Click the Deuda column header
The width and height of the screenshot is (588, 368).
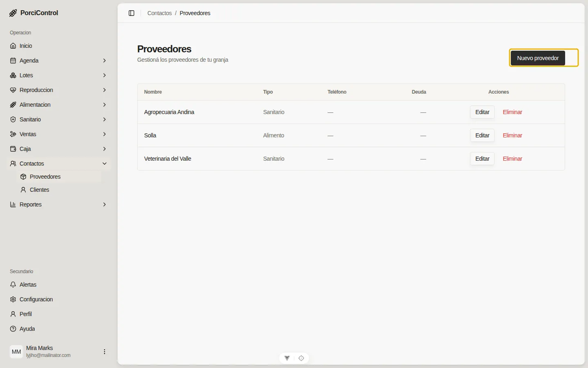[x=419, y=92]
